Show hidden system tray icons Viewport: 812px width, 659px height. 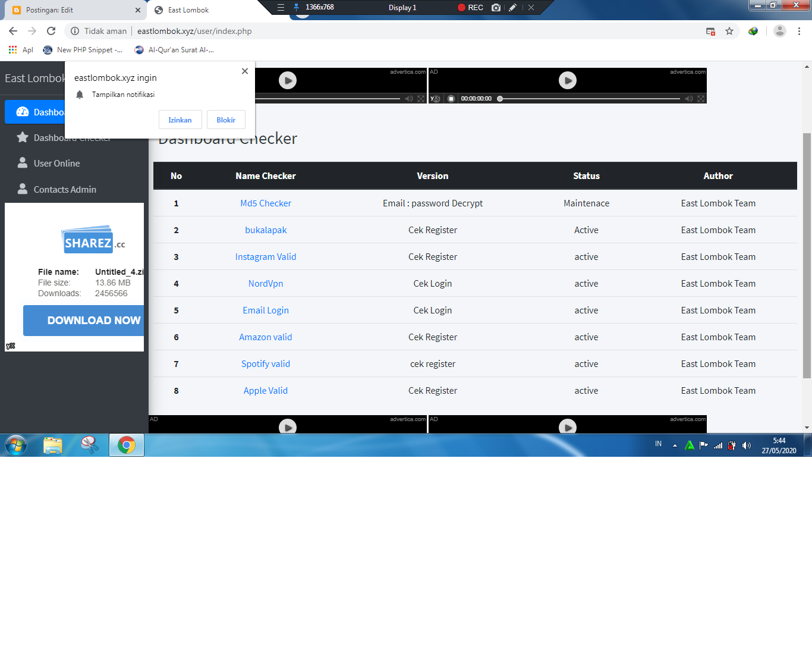click(x=675, y=445)
